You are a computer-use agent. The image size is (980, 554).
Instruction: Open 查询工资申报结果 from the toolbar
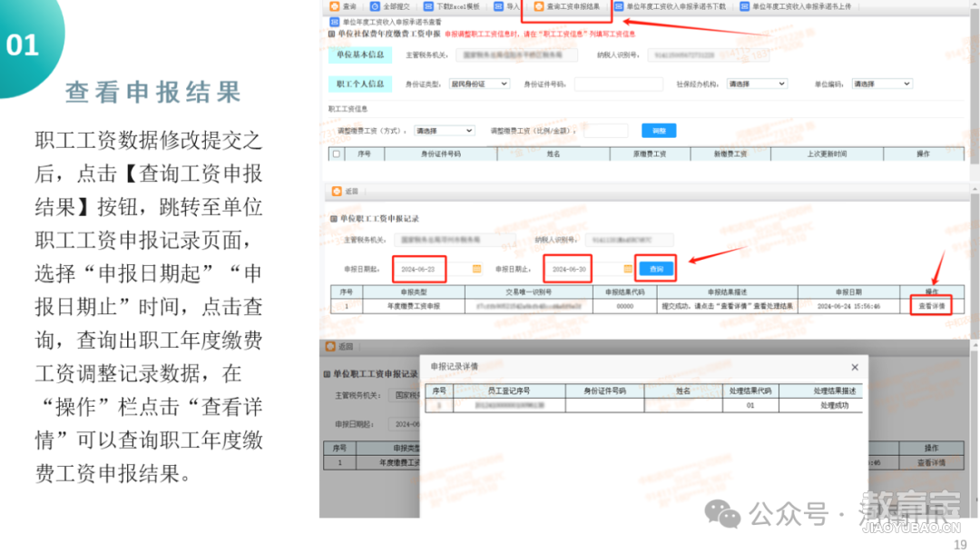567,6
